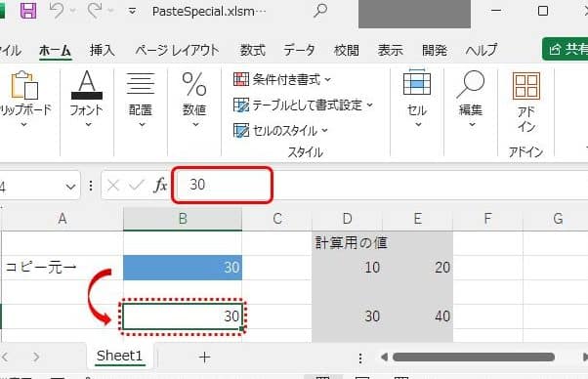Click the search magnifier in title bar
This screenshot has height=379, width=588.
[x=320, y=11]
